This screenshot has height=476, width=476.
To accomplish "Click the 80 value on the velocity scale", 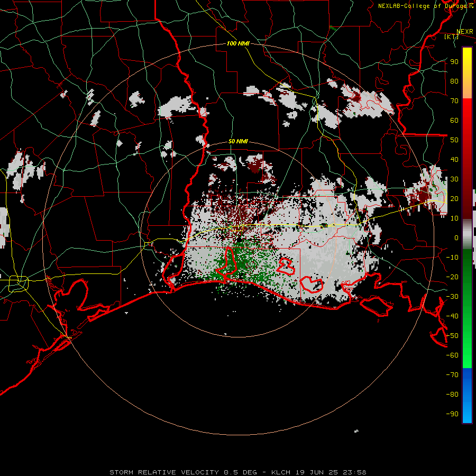I will [454, 81].
